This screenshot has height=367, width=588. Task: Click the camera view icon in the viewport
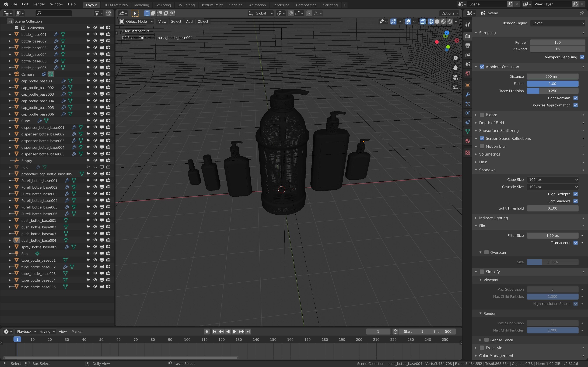(455, 77)
